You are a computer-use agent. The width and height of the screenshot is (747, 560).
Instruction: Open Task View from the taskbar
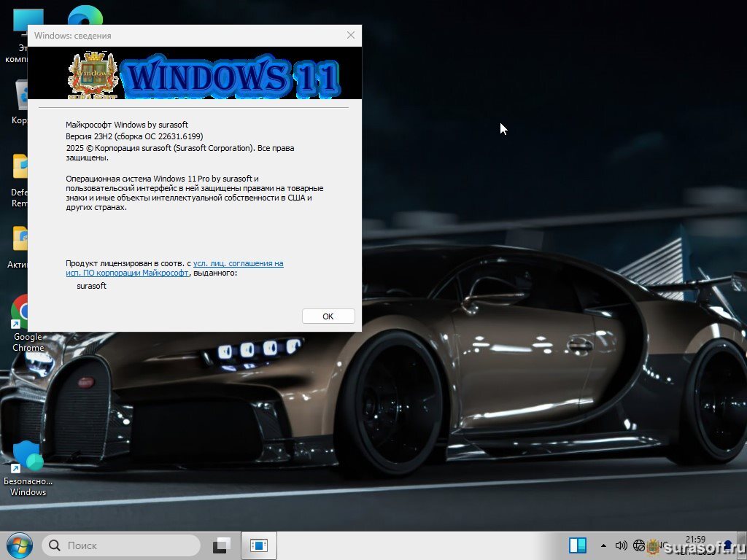(x=222, y=545)
